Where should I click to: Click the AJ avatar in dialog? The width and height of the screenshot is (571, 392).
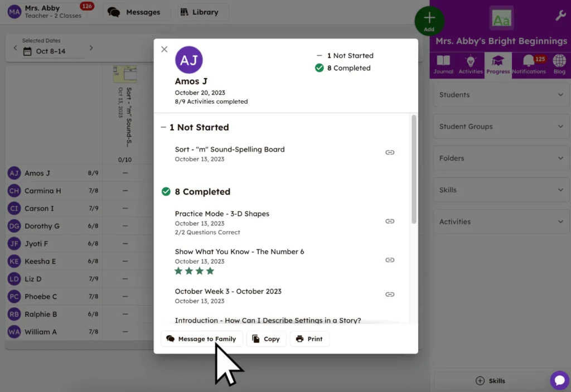tap(188, 60)
